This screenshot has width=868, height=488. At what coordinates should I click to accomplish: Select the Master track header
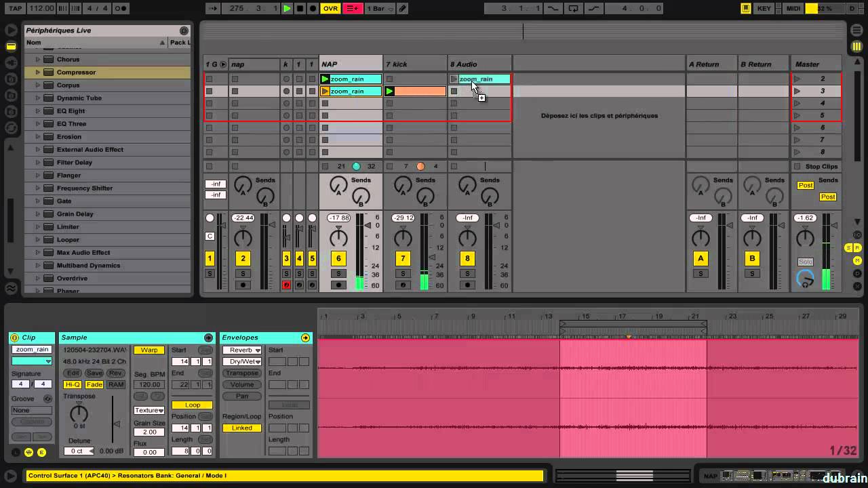[x=816, y=64]
